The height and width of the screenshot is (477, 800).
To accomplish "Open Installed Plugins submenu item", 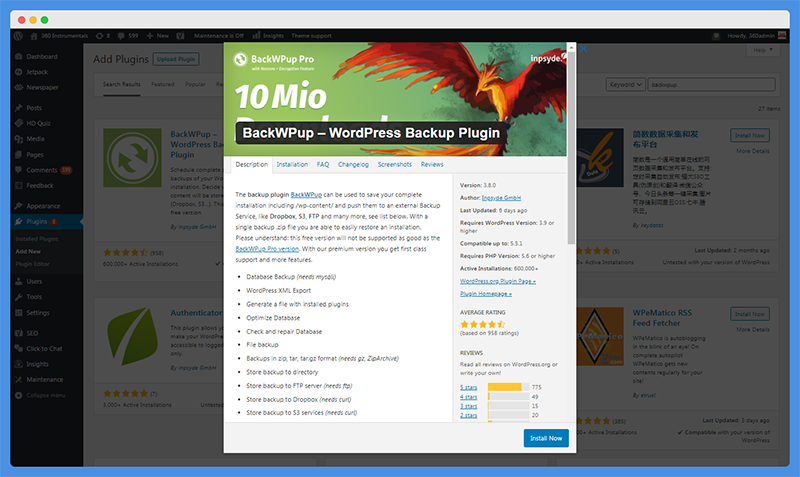I will [x=37, y=239].
